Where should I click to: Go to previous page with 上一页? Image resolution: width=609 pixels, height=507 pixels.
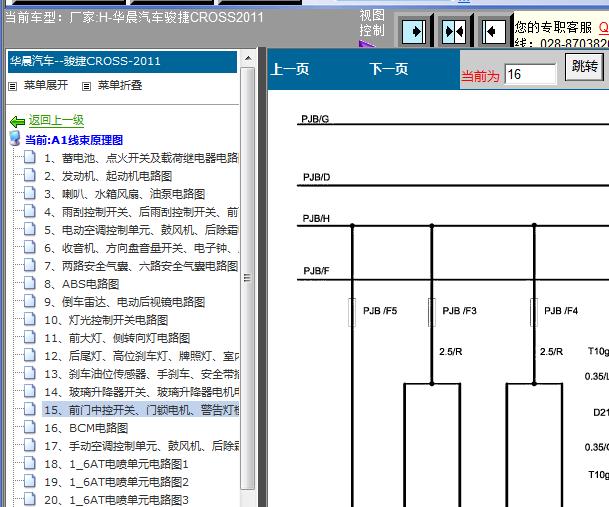click(290, 70)
